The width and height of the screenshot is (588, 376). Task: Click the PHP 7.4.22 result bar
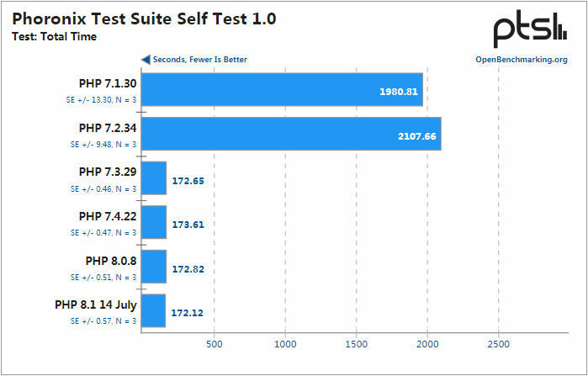(x=154, y=223)
